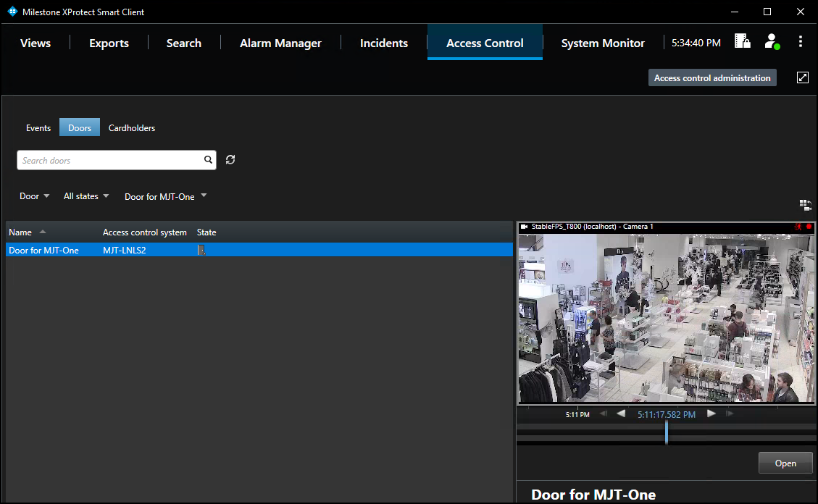The width and height of the screenshot is (818, 504).
Task: Refresh the doors list
Action: [230, 160]
